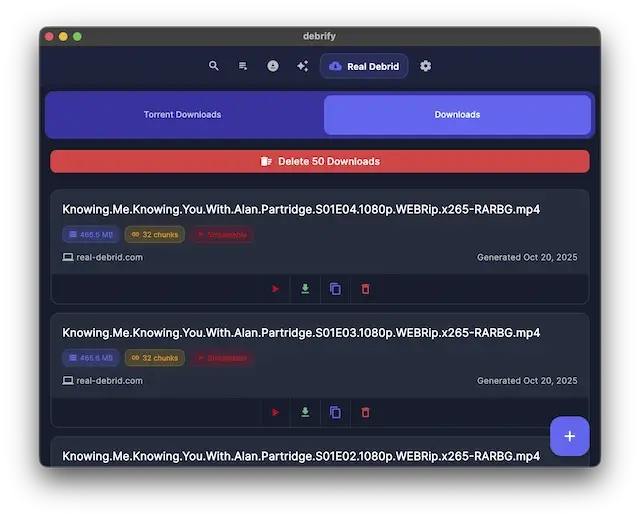
Task: Play the S01E03 file
Action: [x=276, y=413]
